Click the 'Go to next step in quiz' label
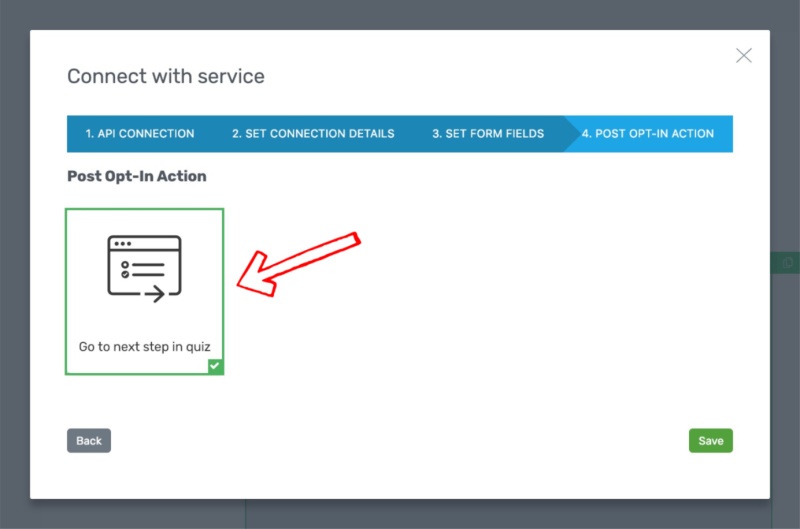 144,347
